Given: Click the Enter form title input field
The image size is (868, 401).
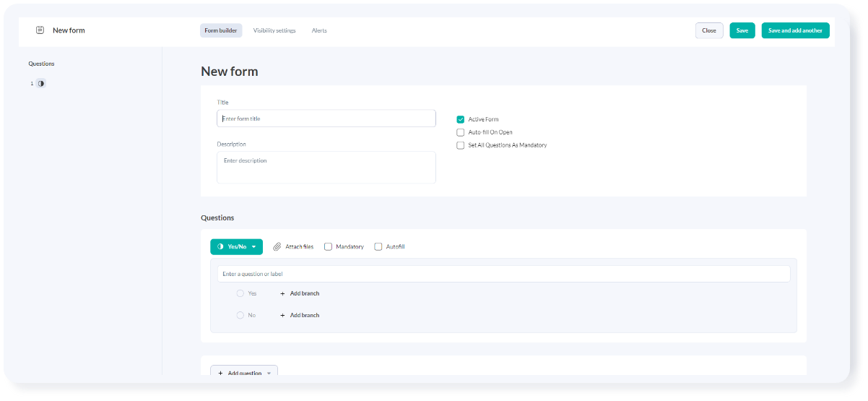Looking at the screenshot, I should click(x=326, y=118).
